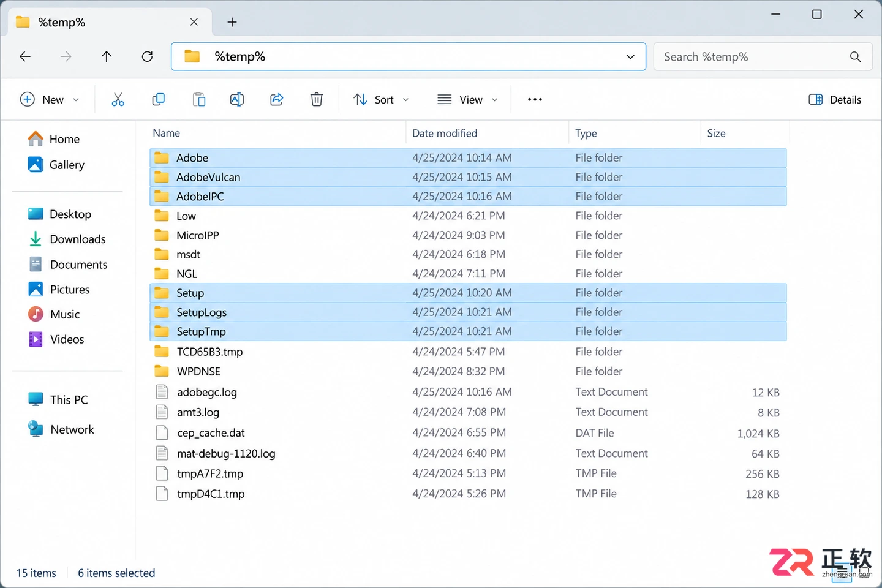Select the SetupLogs folder
Image resolution: width=882 pixels, height=588 pixels.
tap(468, 312)
